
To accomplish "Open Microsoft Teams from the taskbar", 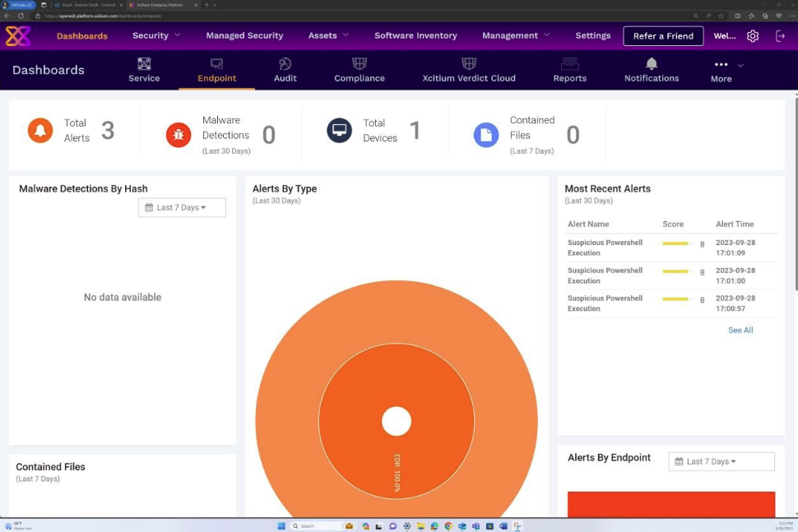I will click(476, 526).
